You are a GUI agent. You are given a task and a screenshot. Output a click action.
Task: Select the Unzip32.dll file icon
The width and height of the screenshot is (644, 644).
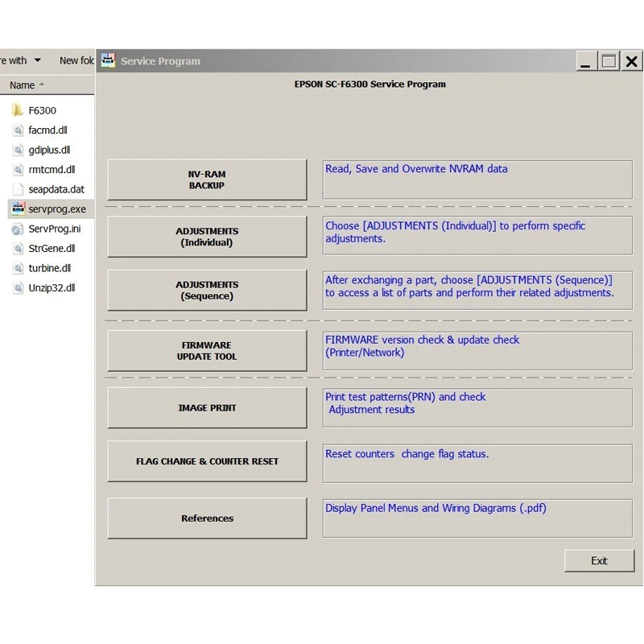[18, 288]
